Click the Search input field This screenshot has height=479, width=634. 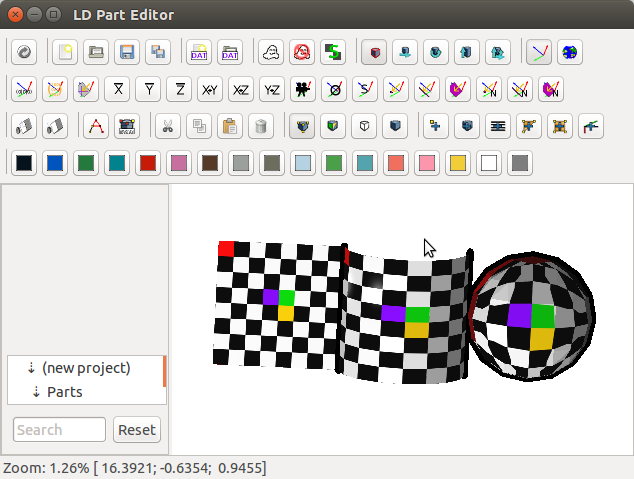click(59, 430)
